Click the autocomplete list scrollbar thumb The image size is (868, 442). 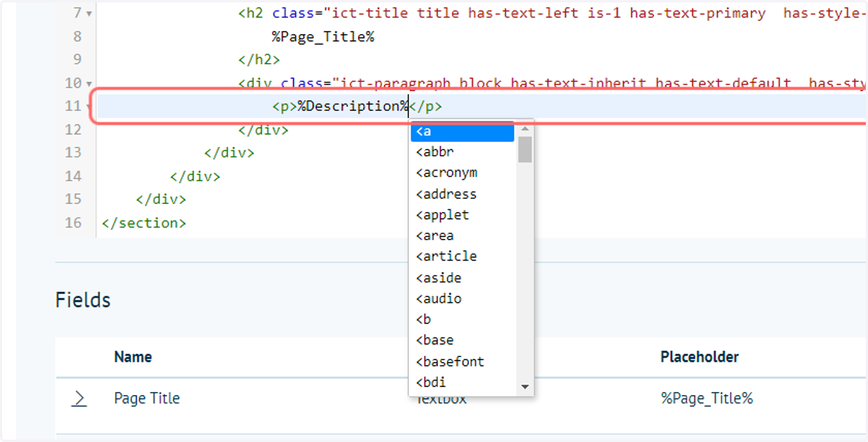[x=525, y=150]
